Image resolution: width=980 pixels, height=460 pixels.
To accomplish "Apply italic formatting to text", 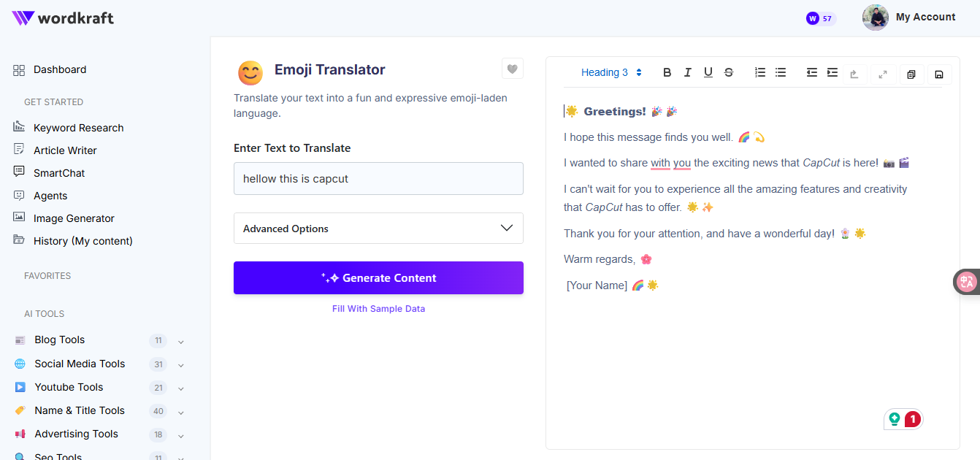I will click(687, 72).
